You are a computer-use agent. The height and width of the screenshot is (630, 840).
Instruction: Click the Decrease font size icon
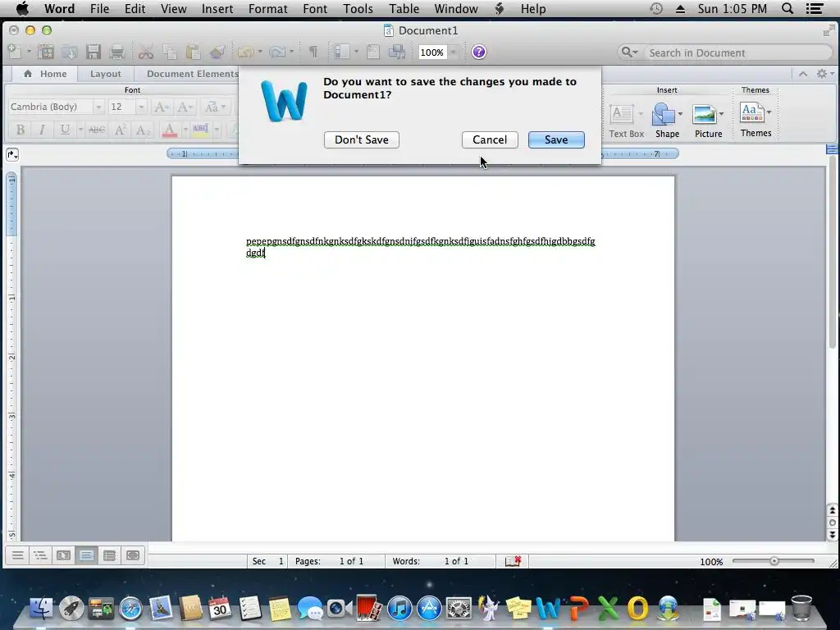coord(185,107)
